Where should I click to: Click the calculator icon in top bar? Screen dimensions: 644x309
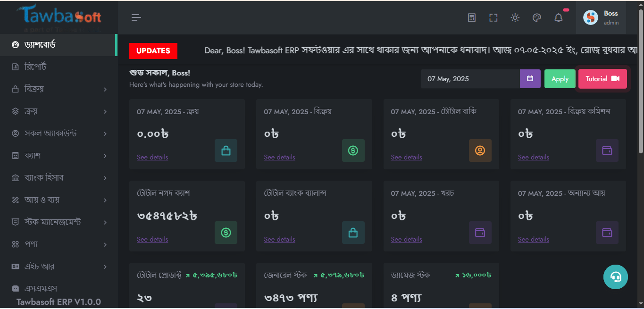pos(471,18)
